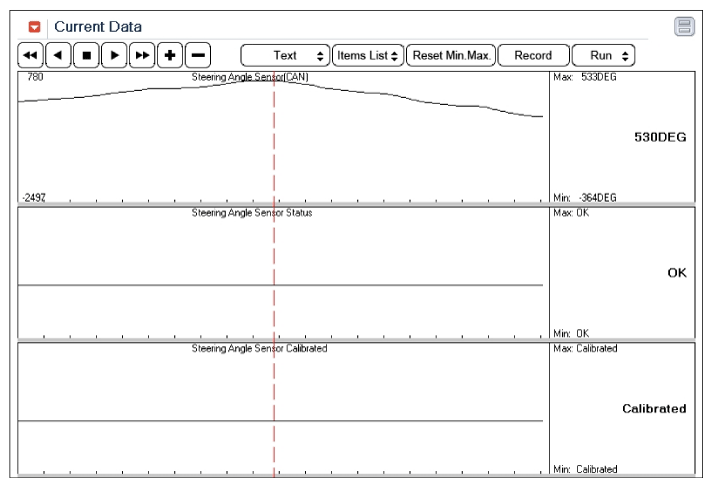Click the play button
The width and height of the screenshot is (713, 487).
[x=114, y=55]
